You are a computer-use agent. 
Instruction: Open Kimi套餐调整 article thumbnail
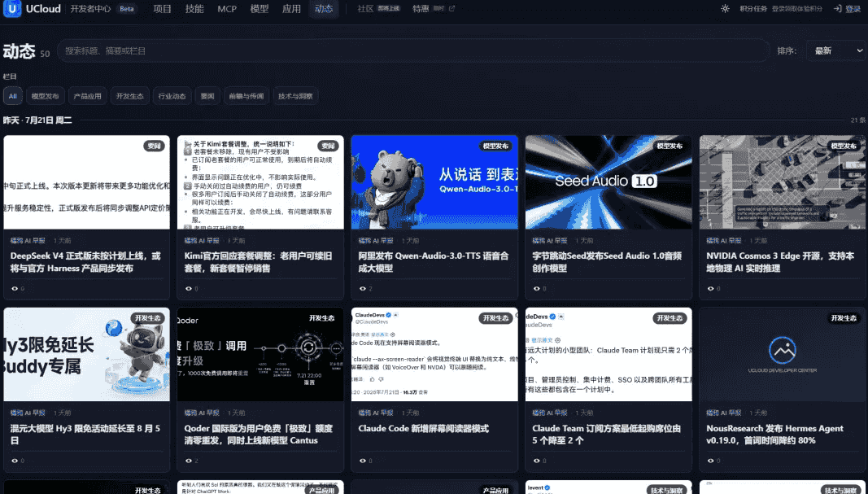point(261,182)
